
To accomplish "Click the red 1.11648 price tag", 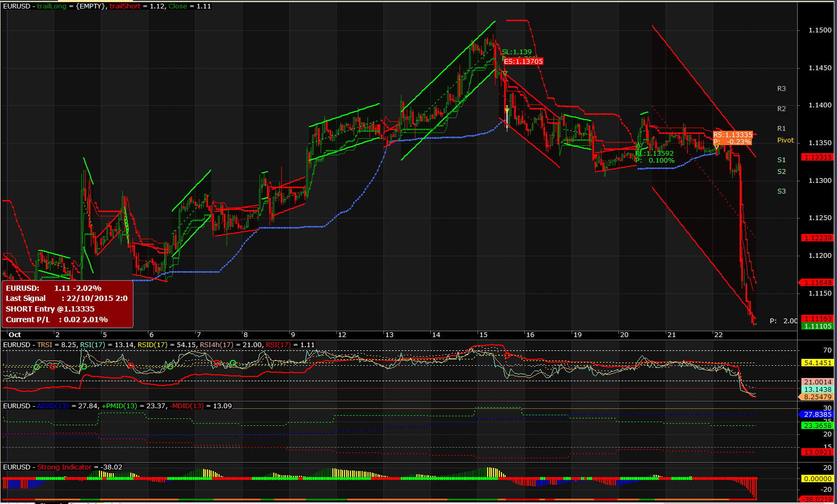I will [x=817, y=282].
